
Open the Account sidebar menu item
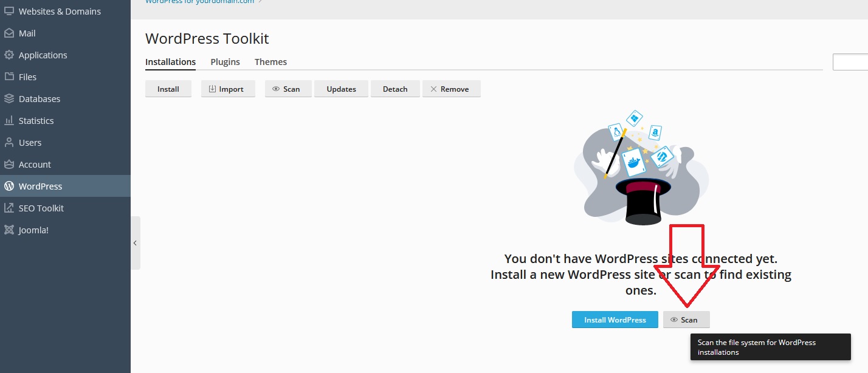pyautogui.click(x=35, y=165)
